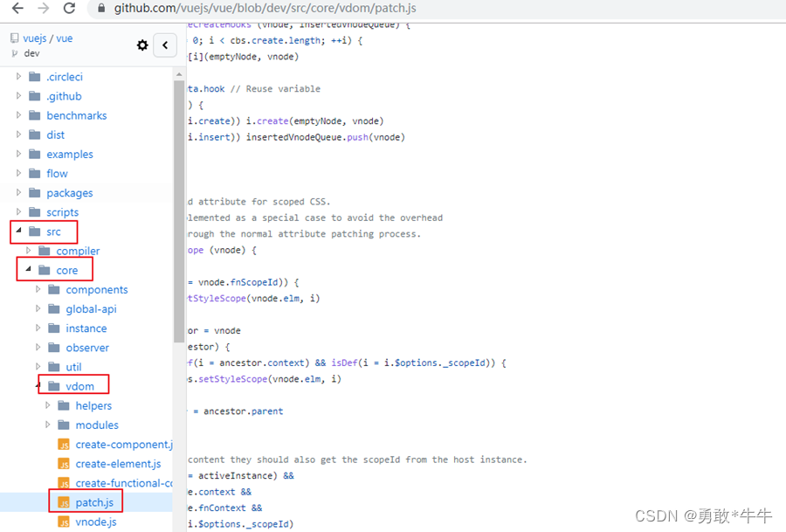Click the dev branch label
This screenshot has width=786, height=532.
point(31,53)
